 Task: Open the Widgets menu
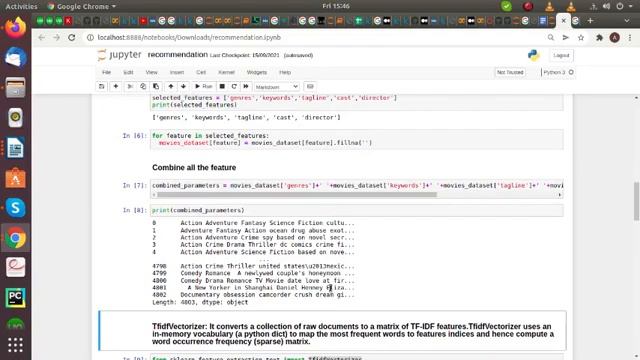[x=257, y=72]
